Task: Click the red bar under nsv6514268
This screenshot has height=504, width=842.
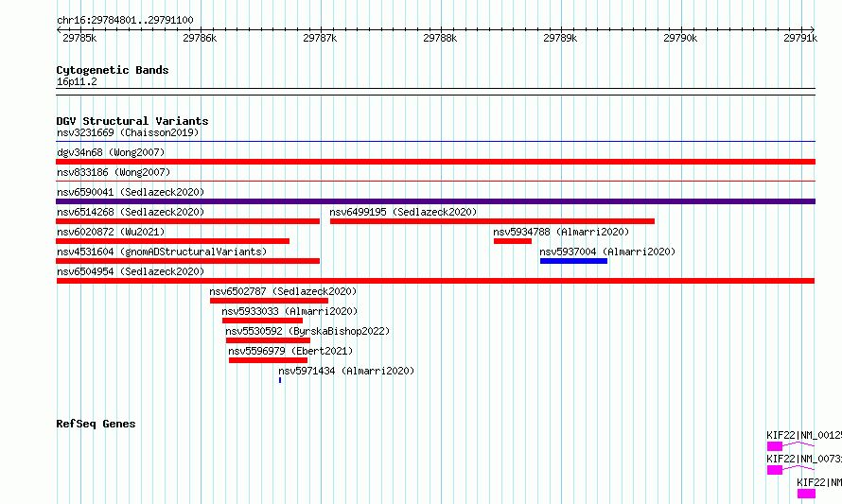Action: click(x=188, y=221)
